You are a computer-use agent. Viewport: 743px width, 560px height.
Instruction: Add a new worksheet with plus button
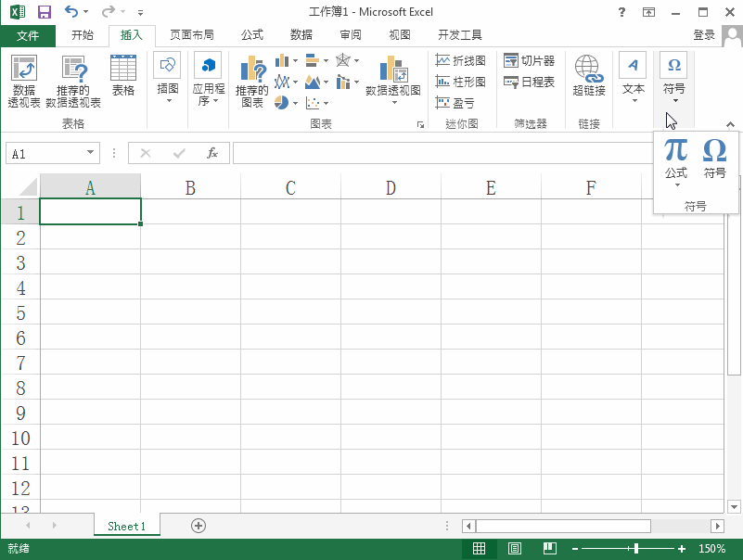pyautogui.click(x=197, y=526)
